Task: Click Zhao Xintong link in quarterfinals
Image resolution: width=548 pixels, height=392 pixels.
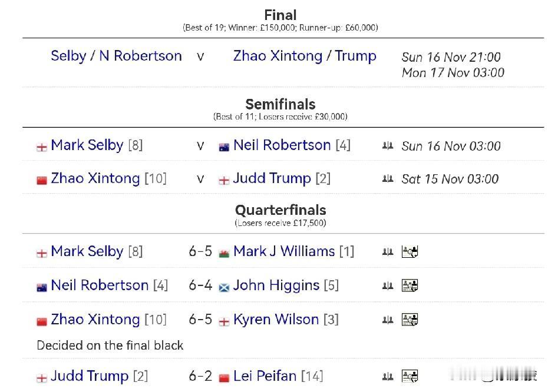Action: 95,320
